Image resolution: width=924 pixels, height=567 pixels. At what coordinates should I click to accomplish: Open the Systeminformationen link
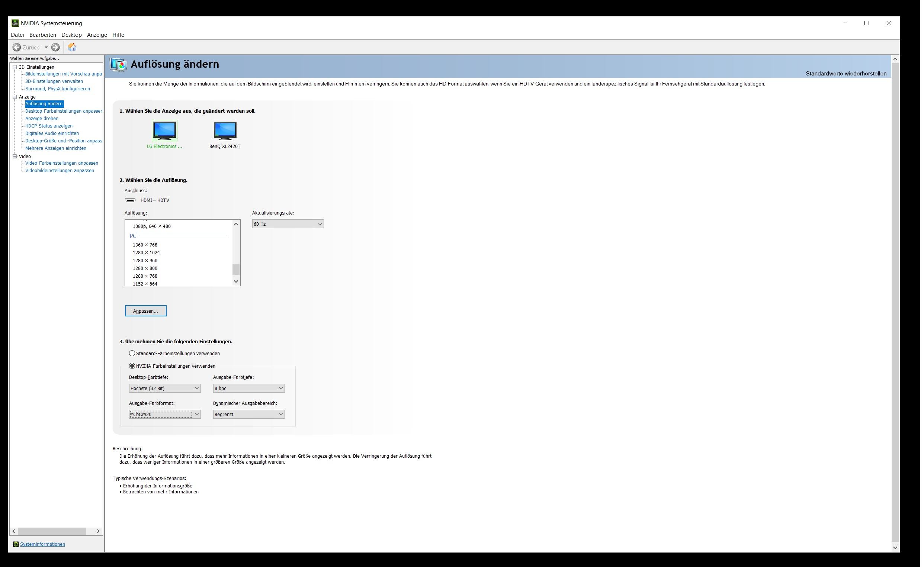[42, 544]
